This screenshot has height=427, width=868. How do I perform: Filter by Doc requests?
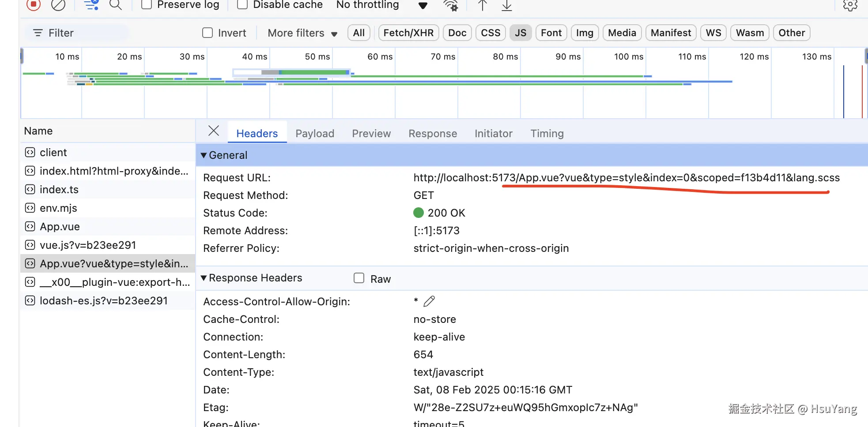pos(457,33)
